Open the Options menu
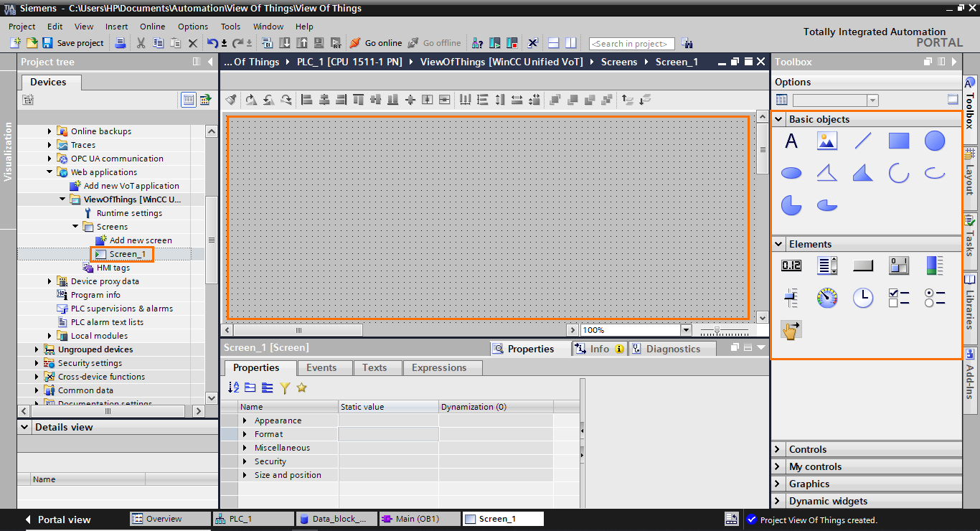Viewport: 980px width, 531px height. tap(193, 27)
